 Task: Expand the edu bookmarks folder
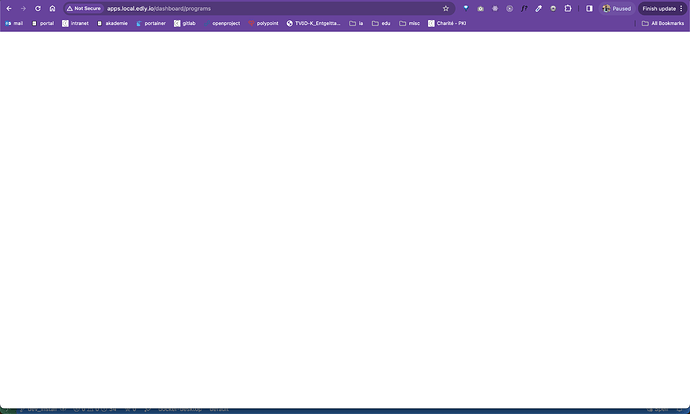click(382, 23)
